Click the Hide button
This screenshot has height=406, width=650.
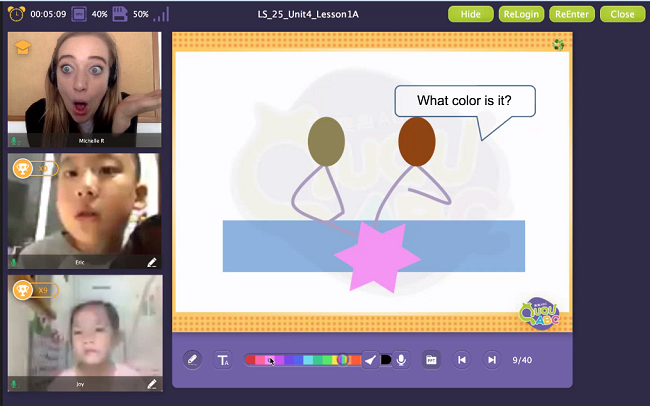[471, 14]
